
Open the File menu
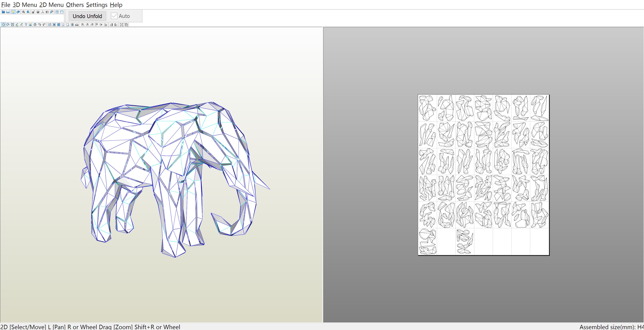[6, 5]
